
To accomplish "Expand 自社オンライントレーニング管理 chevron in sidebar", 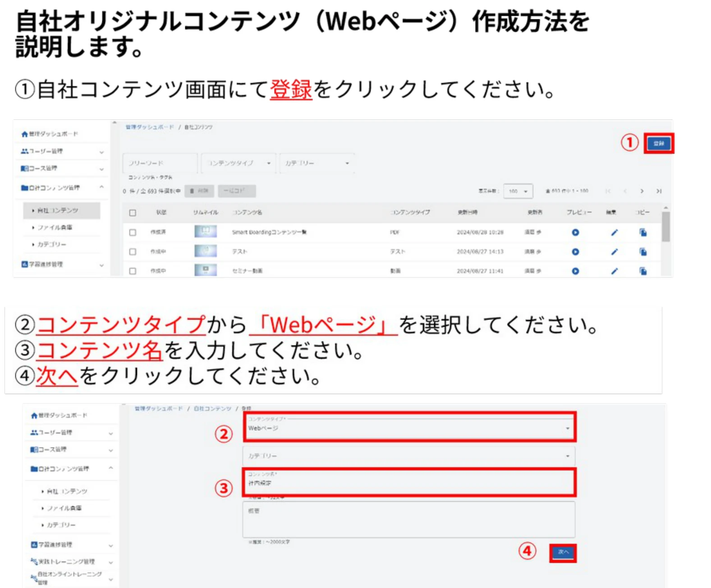I will tap(110, 579).
